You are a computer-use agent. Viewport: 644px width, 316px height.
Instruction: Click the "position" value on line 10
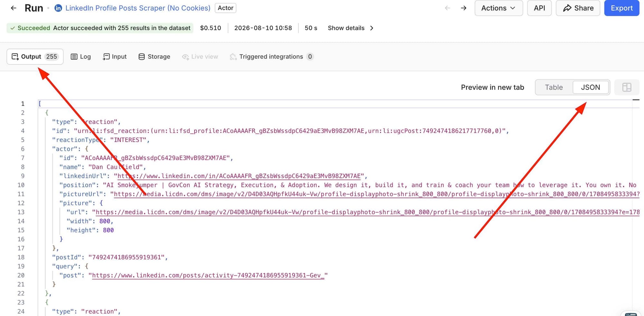[x=370, y=185]
